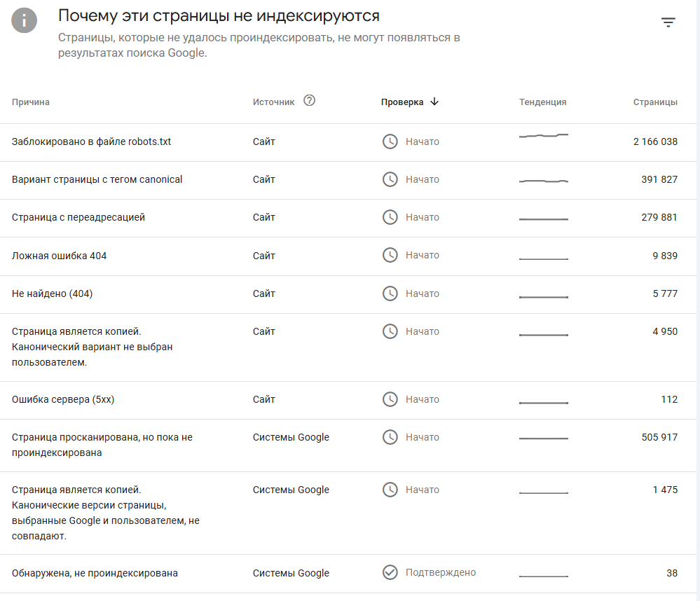Click clock icon in 4 950 pages row
The height and width of the screenshot is (601, 700).
[x=390, y=331]
